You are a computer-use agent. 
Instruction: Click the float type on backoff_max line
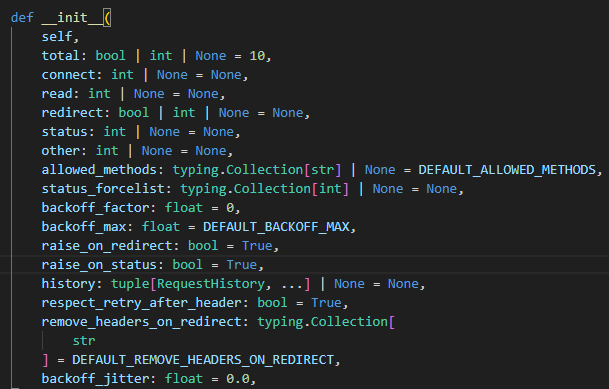click(x=161, y=227)
